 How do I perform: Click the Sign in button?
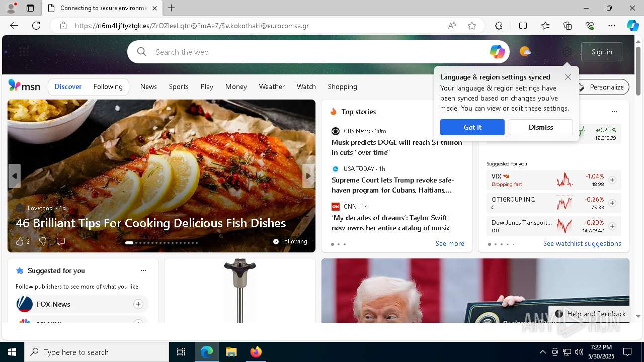point(602,52)
